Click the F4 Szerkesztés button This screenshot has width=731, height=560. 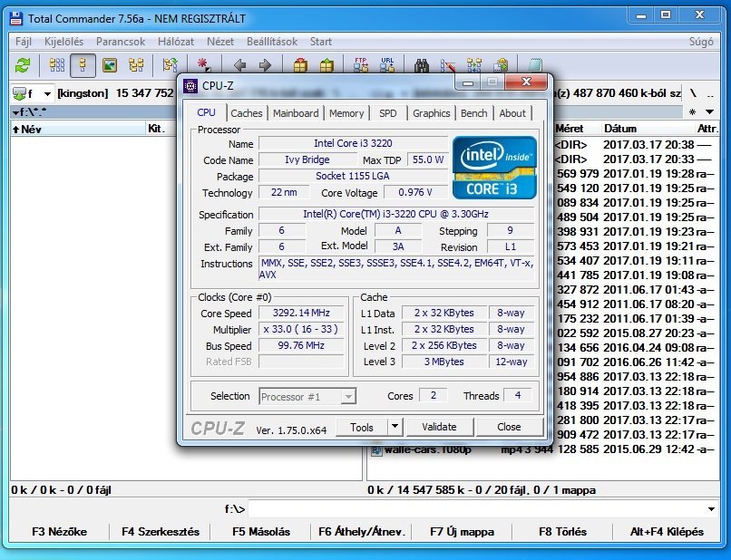[160, 532]
